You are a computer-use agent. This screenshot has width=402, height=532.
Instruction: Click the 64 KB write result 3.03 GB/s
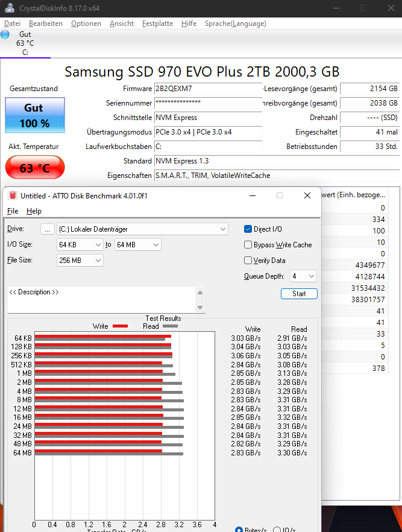(246, 338)
